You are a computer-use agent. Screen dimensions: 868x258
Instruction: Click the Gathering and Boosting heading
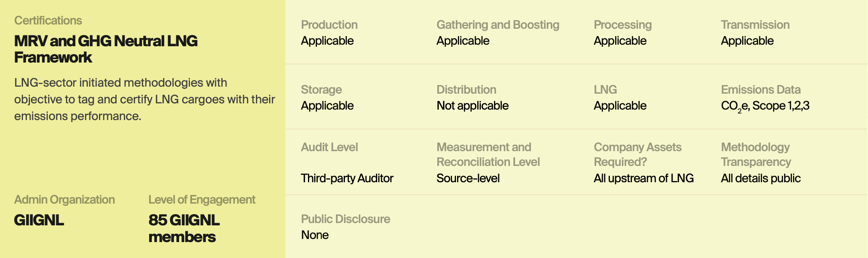(498, 25)
